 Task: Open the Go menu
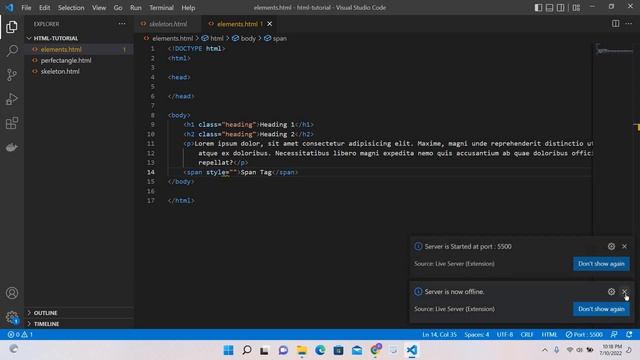point(118,7)
